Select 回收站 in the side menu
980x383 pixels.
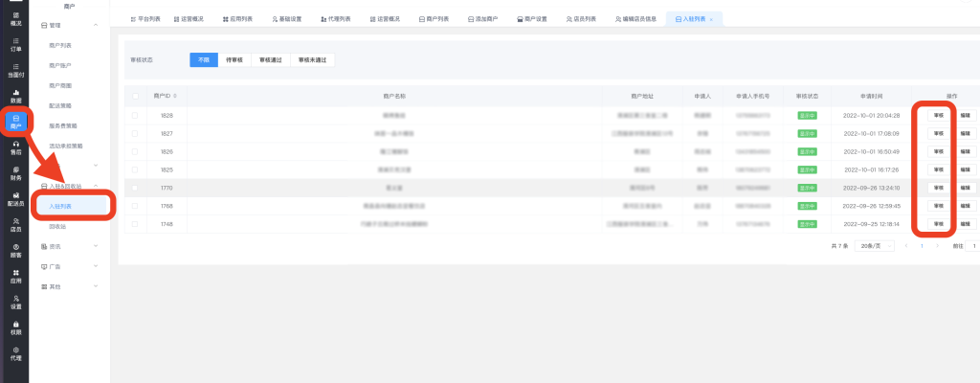coord(59,226)
